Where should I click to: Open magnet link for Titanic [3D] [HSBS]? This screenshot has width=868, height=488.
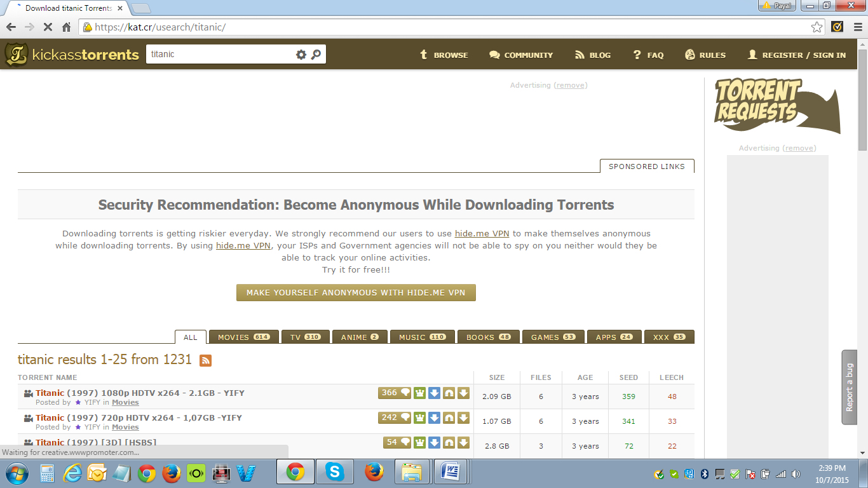click(449, 442)
